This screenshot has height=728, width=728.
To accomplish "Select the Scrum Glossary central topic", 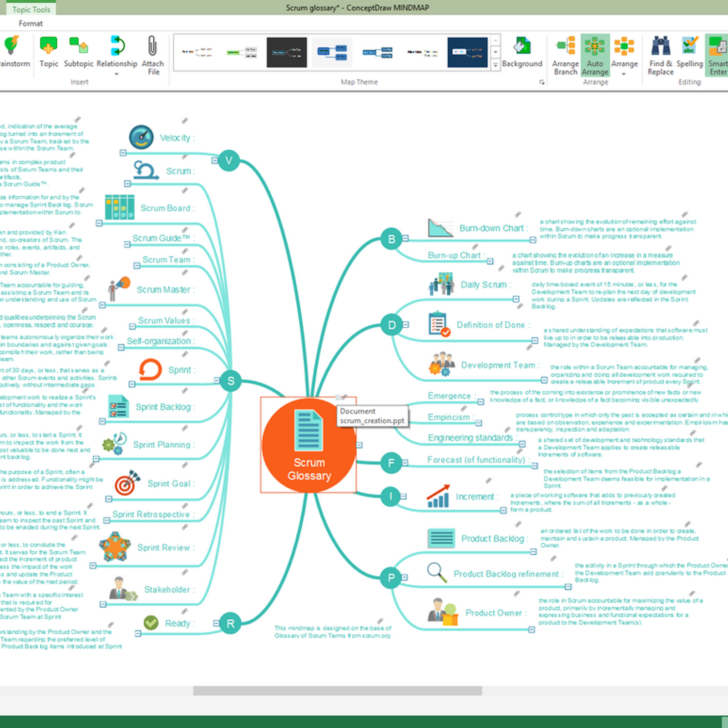I will tap(308, 445).
